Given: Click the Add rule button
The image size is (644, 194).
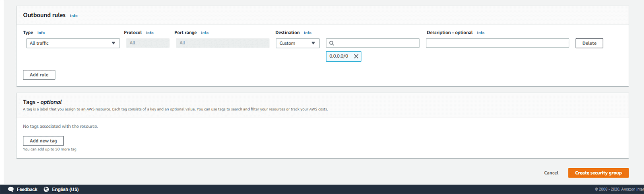Looking at the screenshot, I should coord(39,75).
